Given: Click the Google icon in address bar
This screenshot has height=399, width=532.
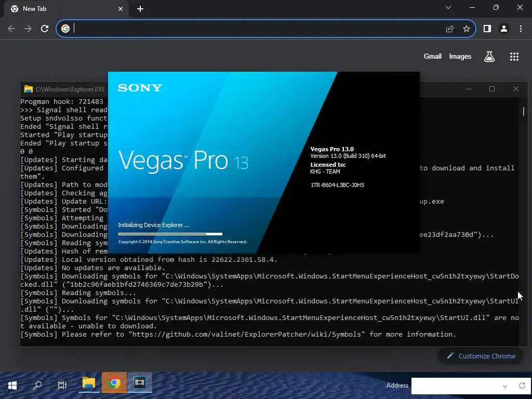Looking at the screenshot, I should click(65, 29).
